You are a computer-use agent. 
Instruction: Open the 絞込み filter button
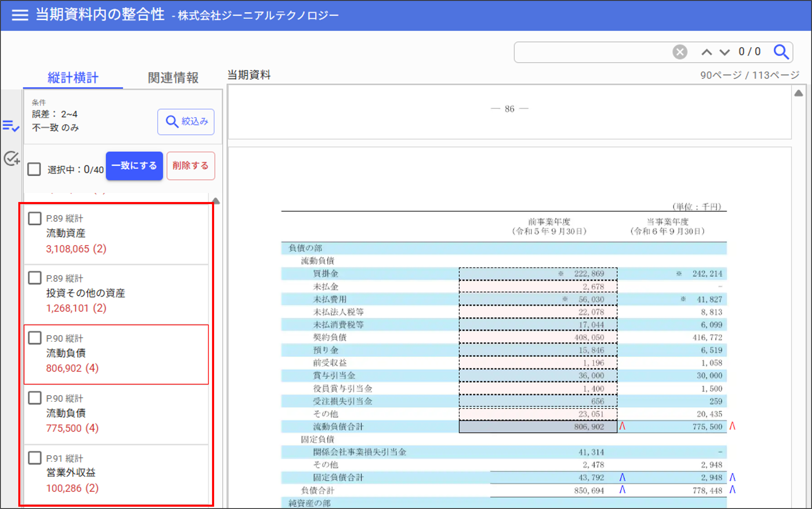[186, 122]
